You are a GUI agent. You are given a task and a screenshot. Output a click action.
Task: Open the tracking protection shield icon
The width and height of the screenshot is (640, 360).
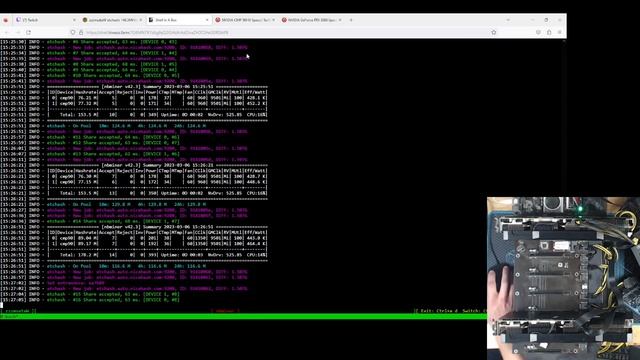click(x=73, y=32)
